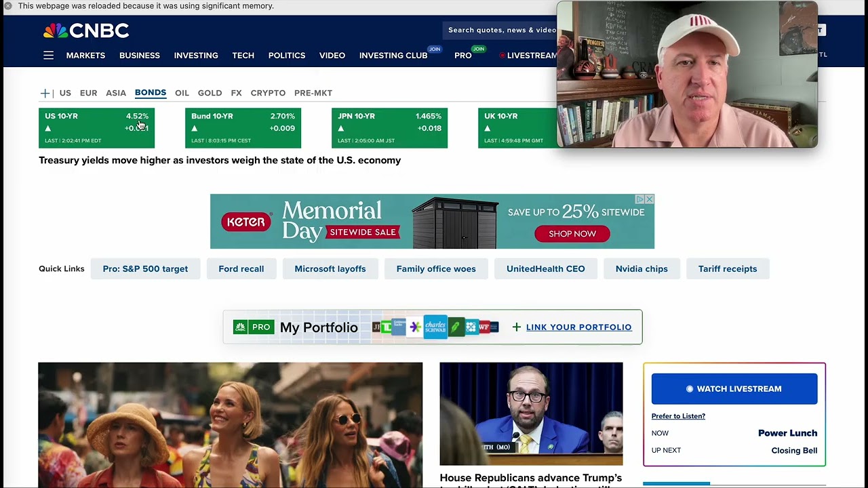Open the JPN 10-YR yield card
The width and height of the screenshot is (868, 488).
pos(389,127)
